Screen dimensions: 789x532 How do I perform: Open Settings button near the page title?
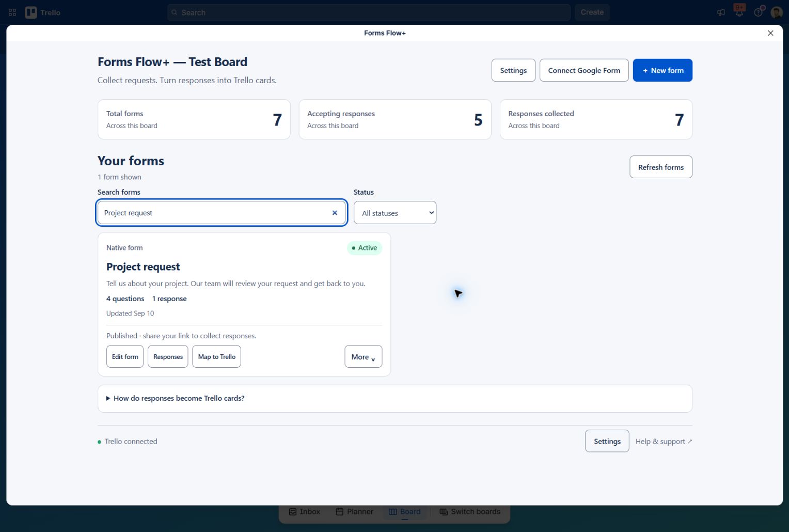(x=513, y=70)
